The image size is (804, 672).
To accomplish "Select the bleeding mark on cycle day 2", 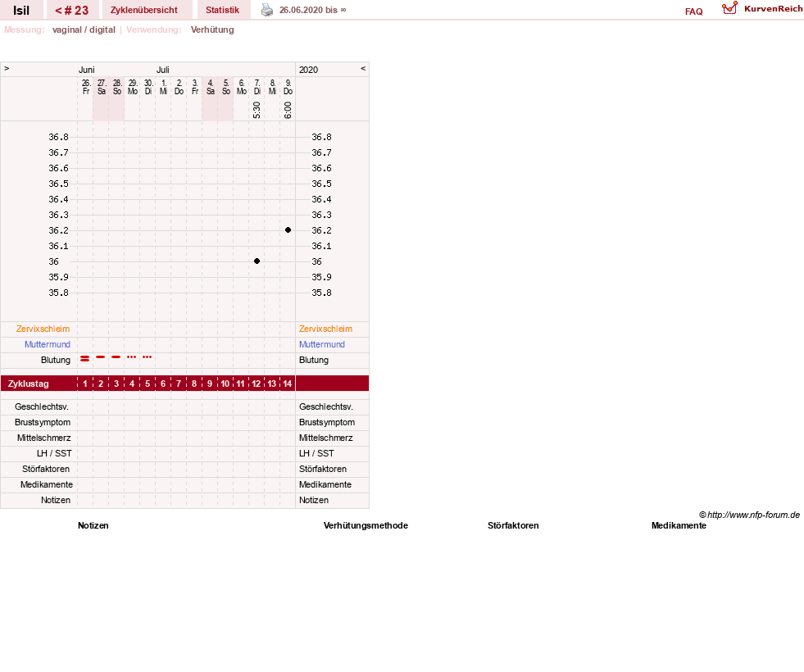I will tap(101, 356).
